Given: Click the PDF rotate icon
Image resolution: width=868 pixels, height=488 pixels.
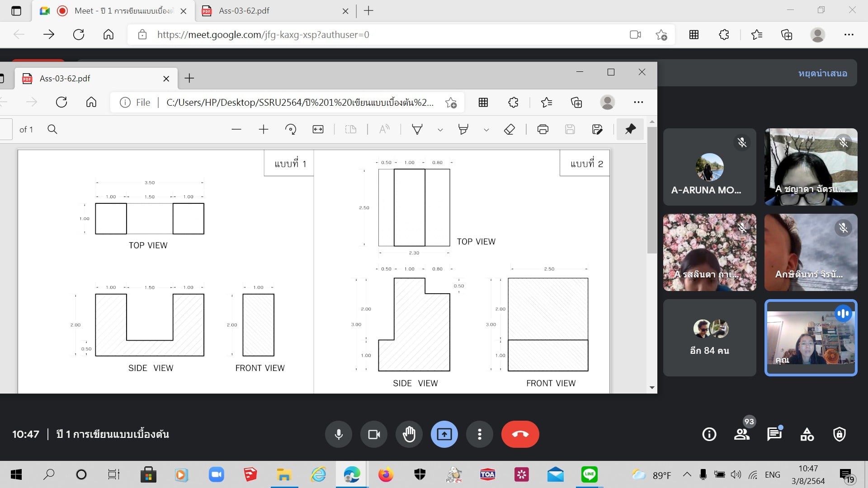Looking at the screenshot, I should coord(290,130).
